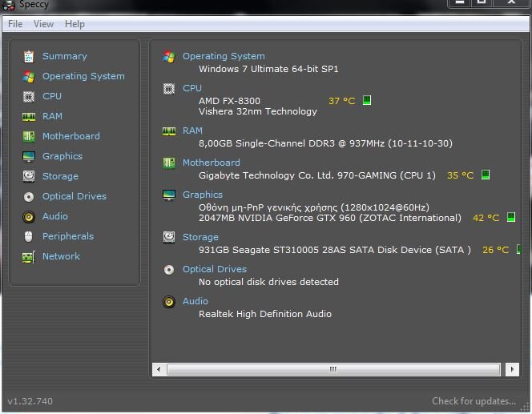532x414 pixels.
Task: Click the Summary clipboard icon in sidebar
Action: 29,57
